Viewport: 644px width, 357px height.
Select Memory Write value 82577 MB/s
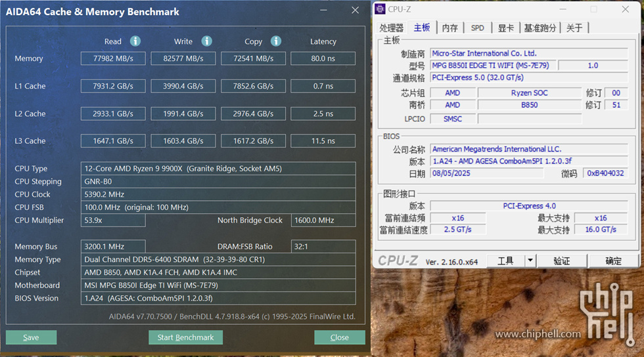click(x=183, y=58)
